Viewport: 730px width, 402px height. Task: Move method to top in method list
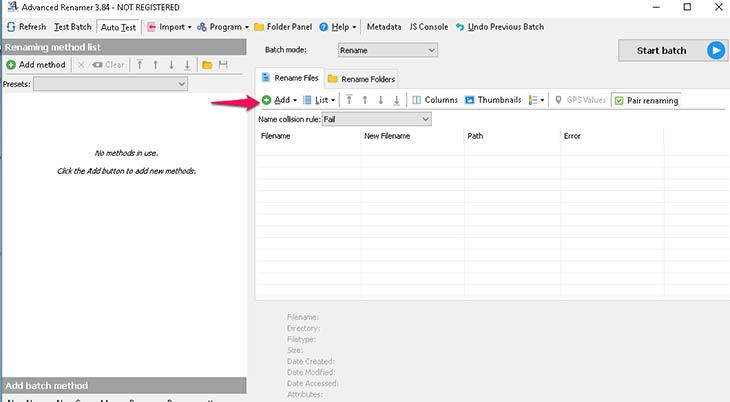140,65
